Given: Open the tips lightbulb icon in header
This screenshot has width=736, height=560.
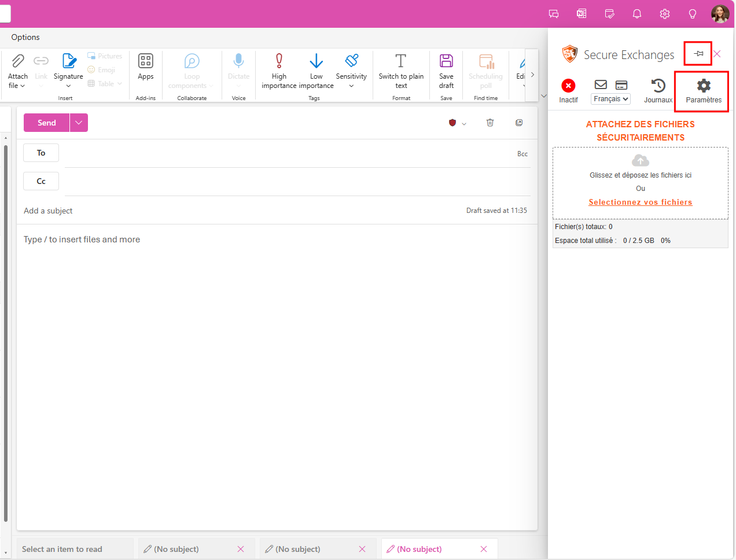Looking at the screenshot, I should click(693, 14).
